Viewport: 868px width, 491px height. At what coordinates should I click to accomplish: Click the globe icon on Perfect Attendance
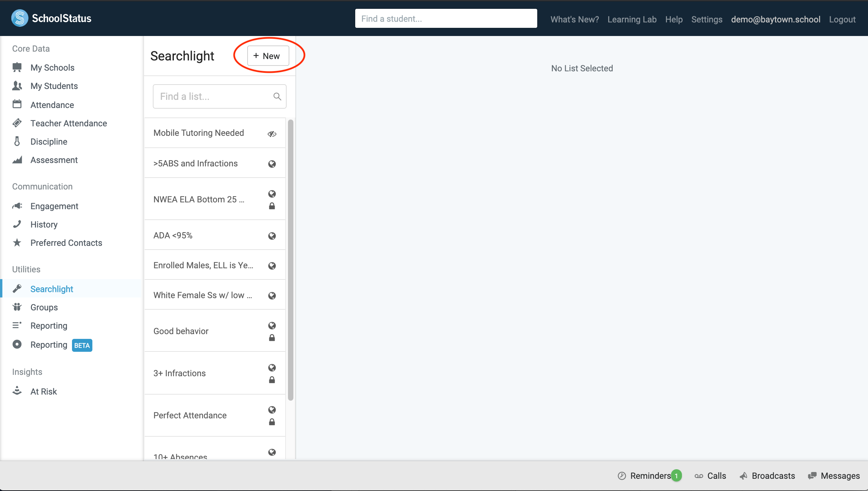tap(272, 410)
